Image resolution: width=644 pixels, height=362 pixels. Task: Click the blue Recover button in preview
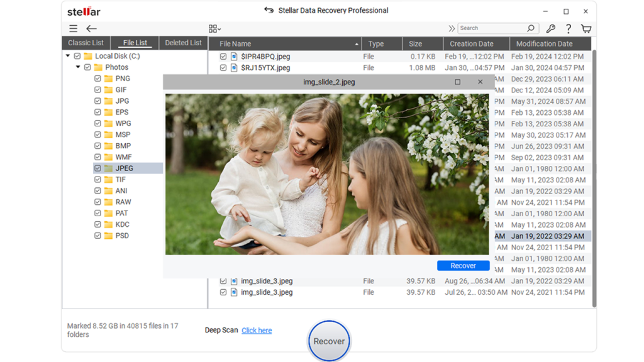463,265
